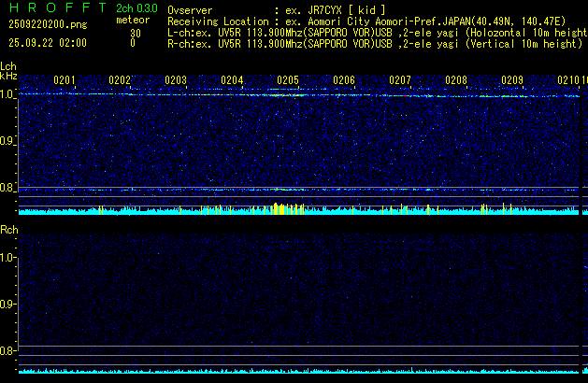Click the 0205 time marker
This screenshot has height=383, width=588.
click(288, 81)
